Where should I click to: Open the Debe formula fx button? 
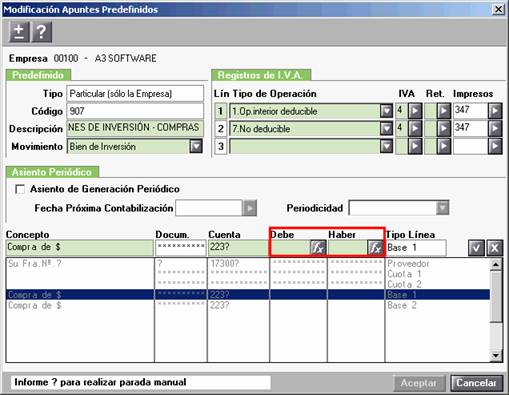[x=318, y=248]
